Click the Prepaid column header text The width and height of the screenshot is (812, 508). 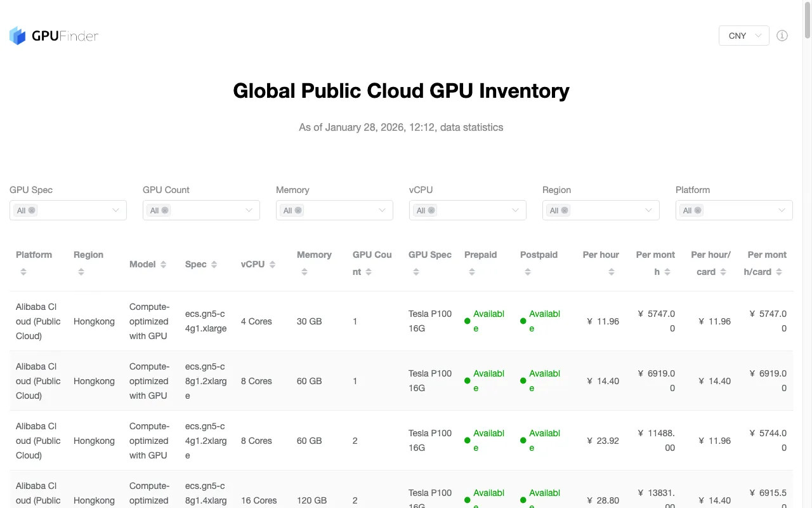481,255
